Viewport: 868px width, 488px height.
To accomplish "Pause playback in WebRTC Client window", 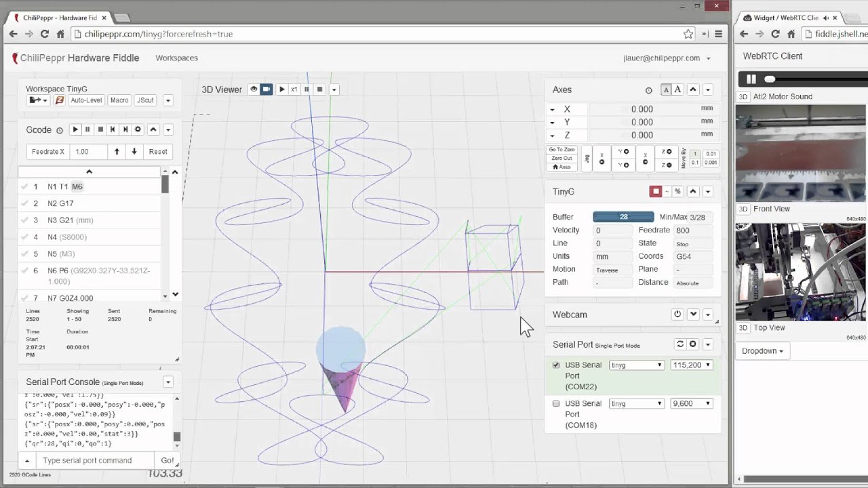I will pyautogui.click(x=751, y=79).
